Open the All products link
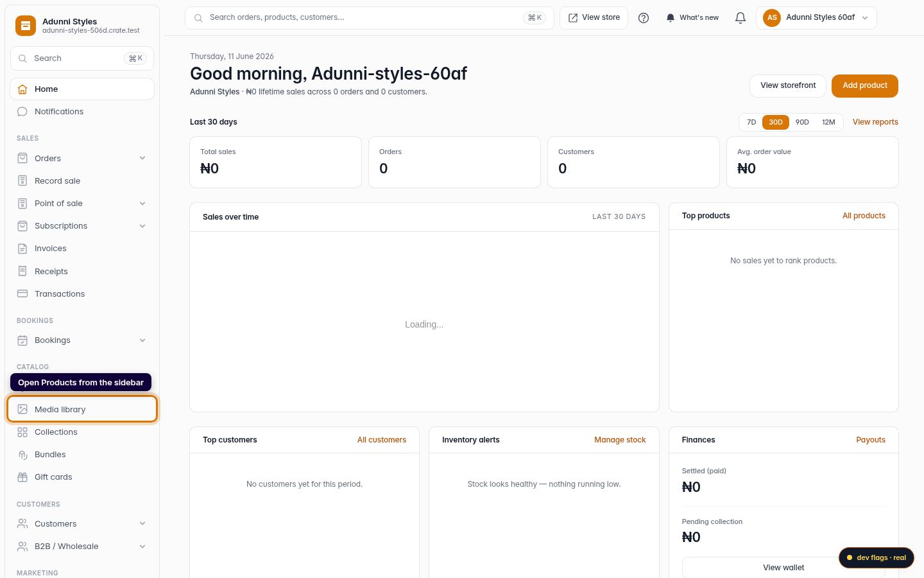 coord(864,216)
